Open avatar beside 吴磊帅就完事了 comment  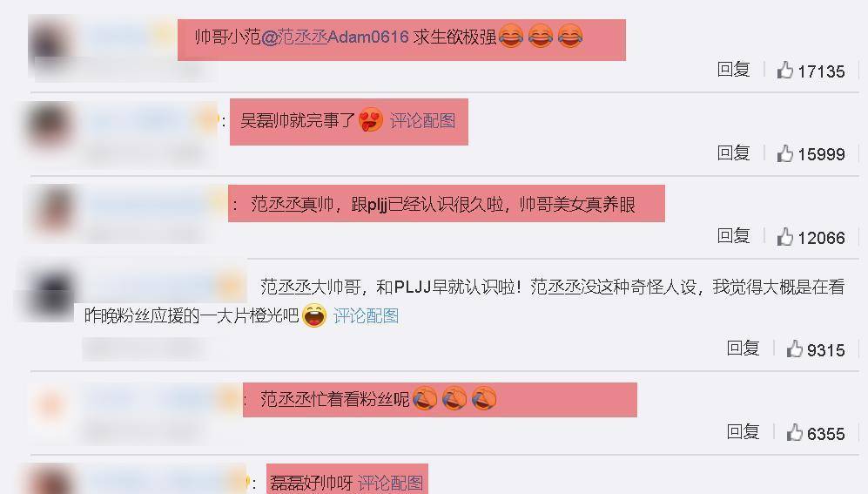pos(50,126)
